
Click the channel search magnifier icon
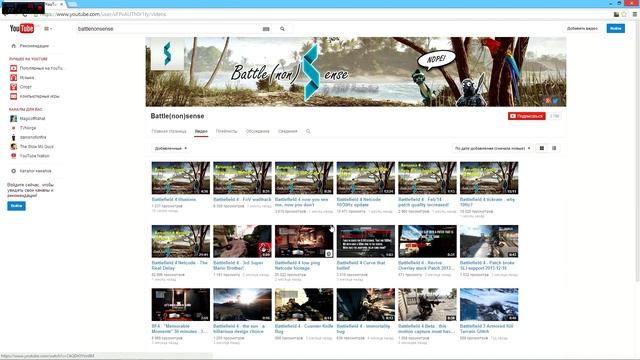click(308, 131)
